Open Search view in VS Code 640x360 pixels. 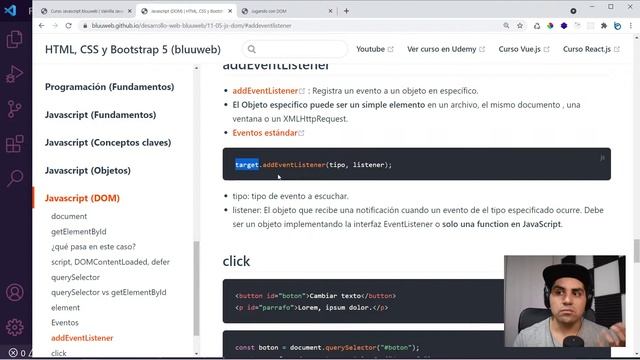coord(15,178)
